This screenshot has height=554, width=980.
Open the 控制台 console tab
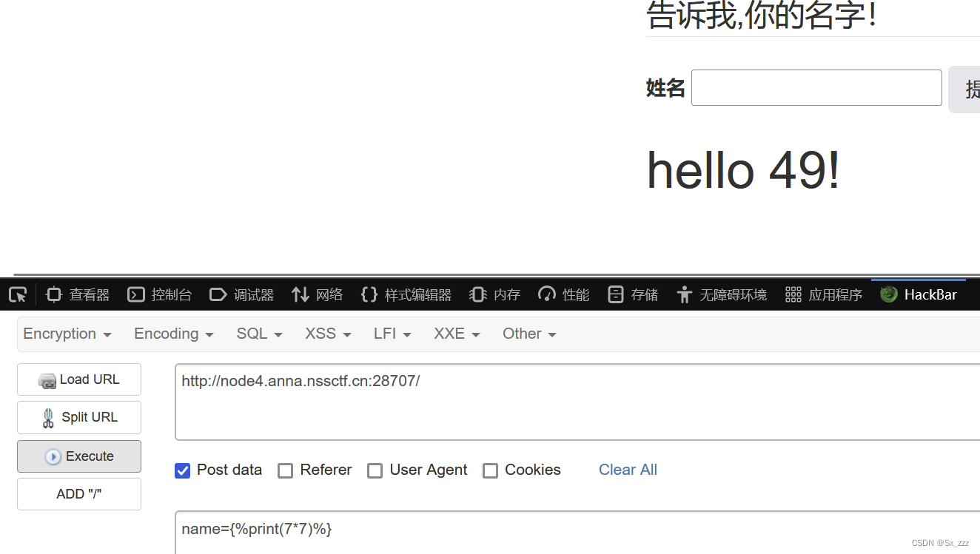coord(159,294)
